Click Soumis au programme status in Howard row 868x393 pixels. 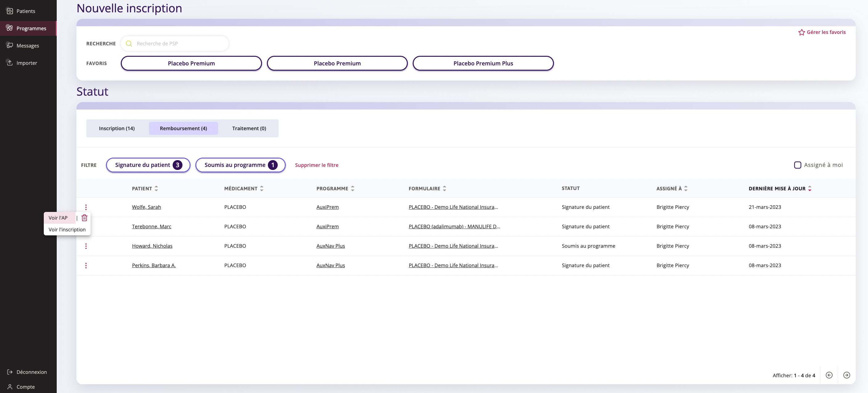588,246
